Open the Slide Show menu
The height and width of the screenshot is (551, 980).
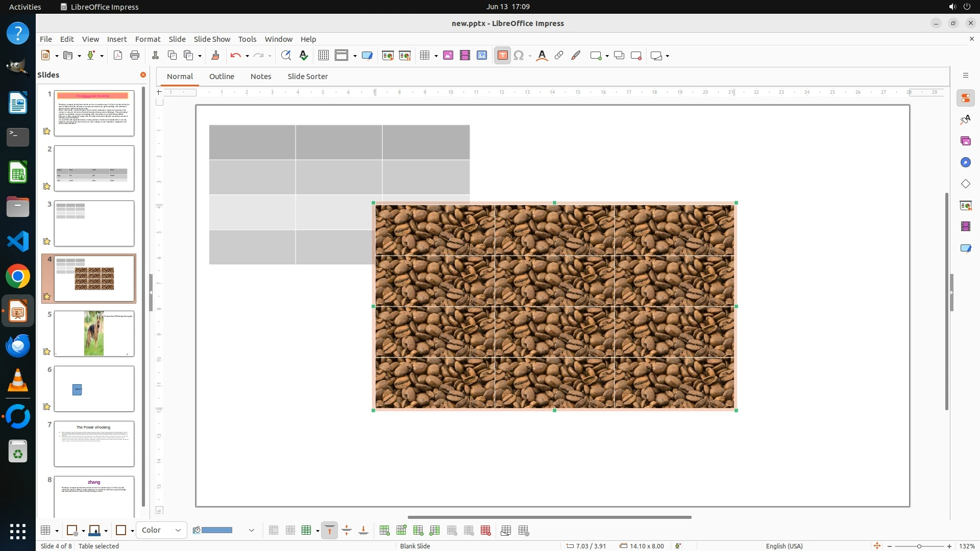point(211,39)
